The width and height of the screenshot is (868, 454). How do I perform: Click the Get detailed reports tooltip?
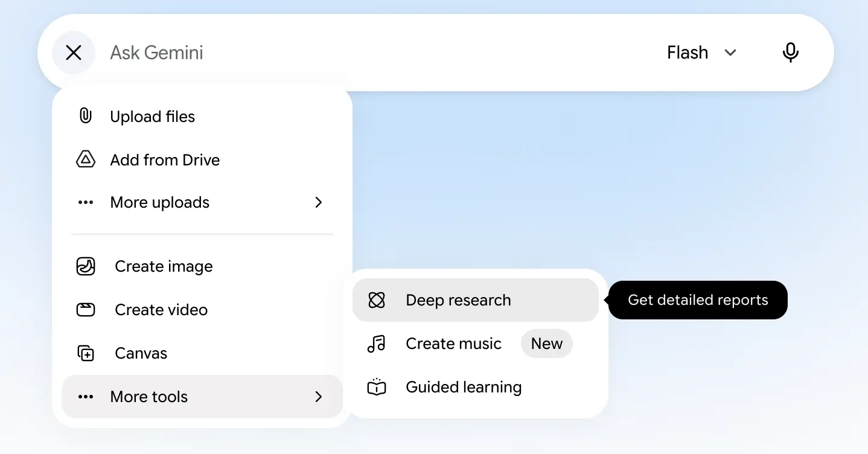point(698,300)
